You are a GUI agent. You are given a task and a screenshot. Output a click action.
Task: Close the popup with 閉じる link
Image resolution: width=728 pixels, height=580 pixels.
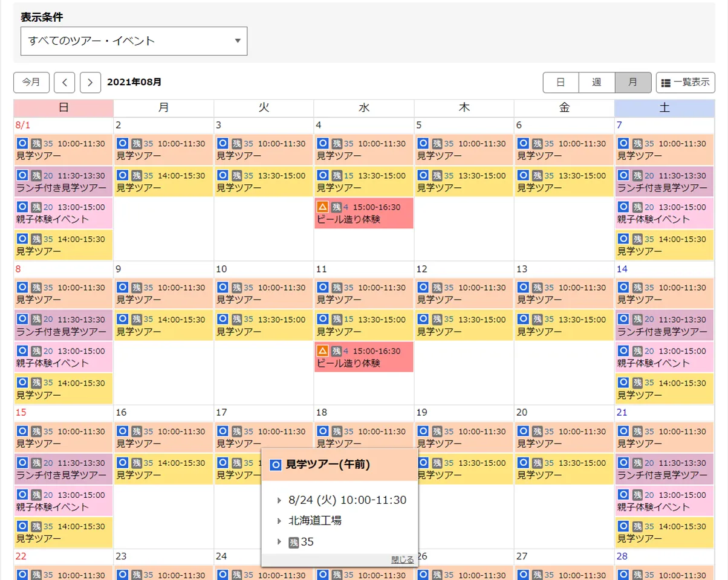[402, 559]
